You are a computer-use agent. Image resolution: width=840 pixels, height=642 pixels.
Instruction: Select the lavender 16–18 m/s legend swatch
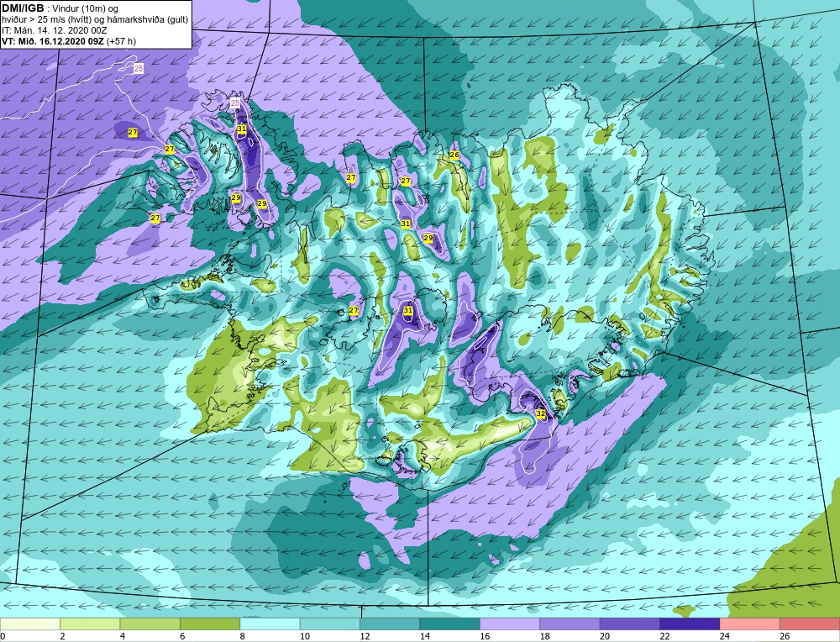(510, 624)
